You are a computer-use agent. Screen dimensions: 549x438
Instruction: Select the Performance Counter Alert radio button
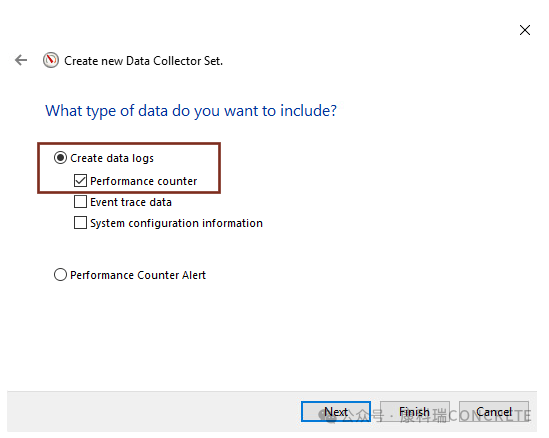click(x=60, y=275)
